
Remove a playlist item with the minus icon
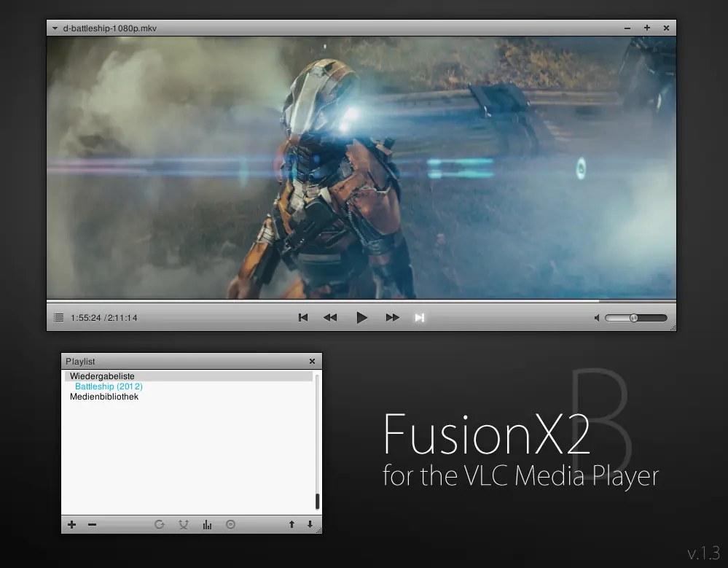click(92, 524)
